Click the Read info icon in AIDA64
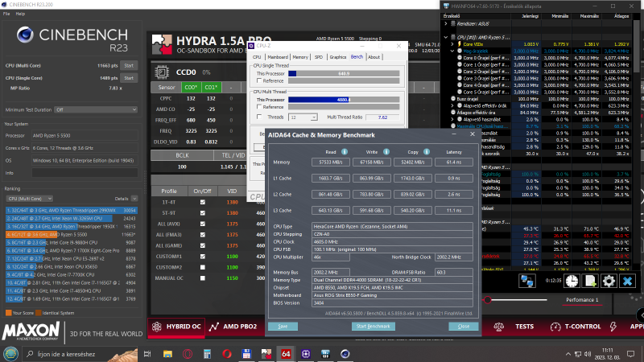The height and width of the screenshot is (362, 644). tap(345, 152)
